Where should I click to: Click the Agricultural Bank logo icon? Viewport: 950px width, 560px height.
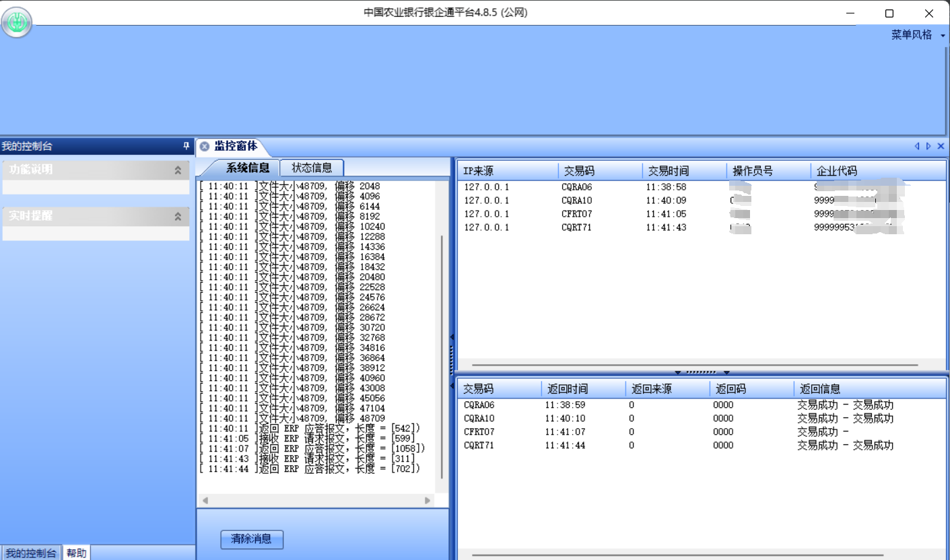tap(16, 22)
